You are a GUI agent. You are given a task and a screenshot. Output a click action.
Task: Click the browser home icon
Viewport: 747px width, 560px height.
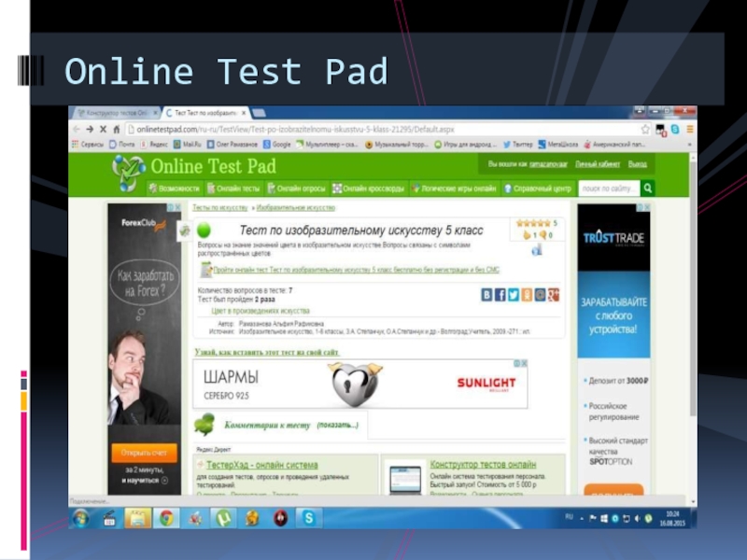click(117, 129)
